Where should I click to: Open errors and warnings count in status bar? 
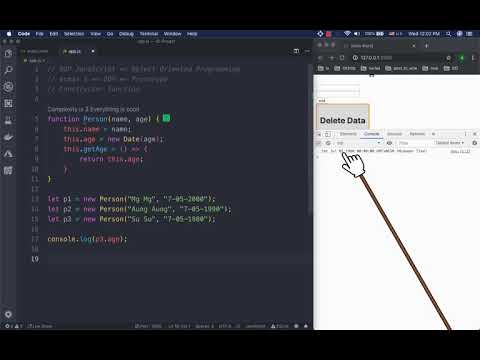(x=14, y=326)
